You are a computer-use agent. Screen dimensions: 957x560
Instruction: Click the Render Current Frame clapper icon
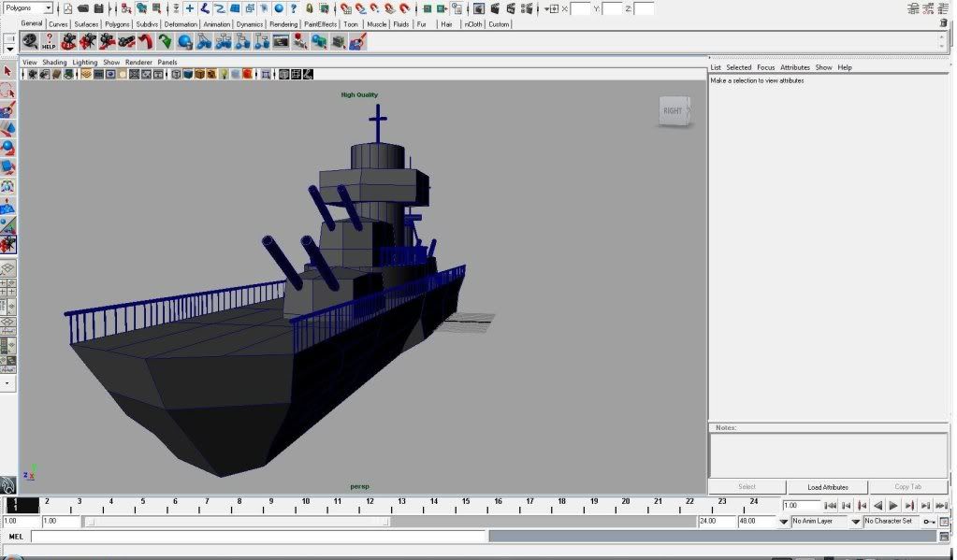tap(495, 8)
